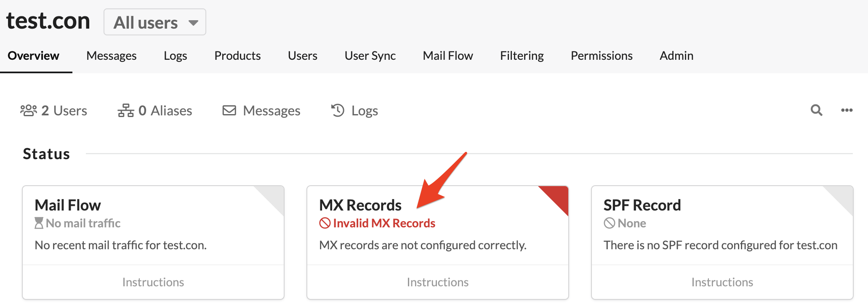Click the test.con domain heading
The width and height of the screenshot is (868, 304).
click(x=48, y=21)
